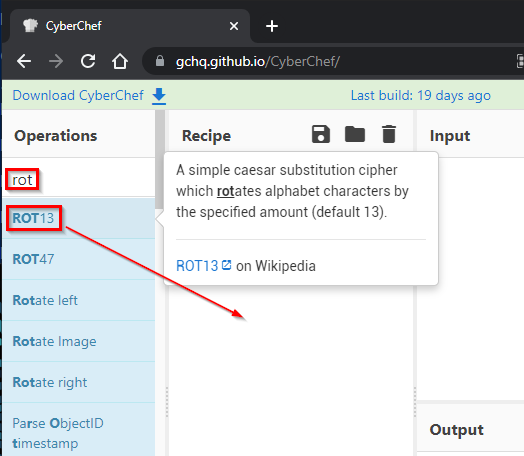Click the Recipe panel heading

[206, 136]
